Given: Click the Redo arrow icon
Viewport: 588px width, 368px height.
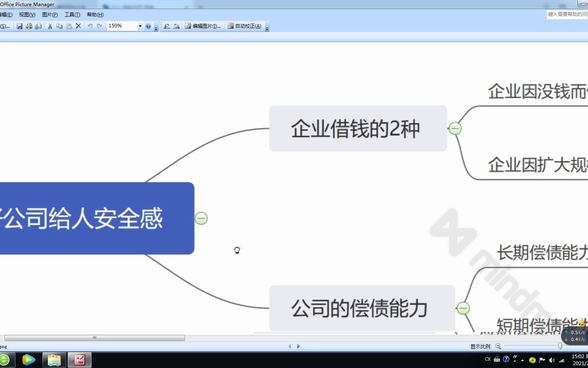Looking at the screenshot, I should (x=99, y=26).
